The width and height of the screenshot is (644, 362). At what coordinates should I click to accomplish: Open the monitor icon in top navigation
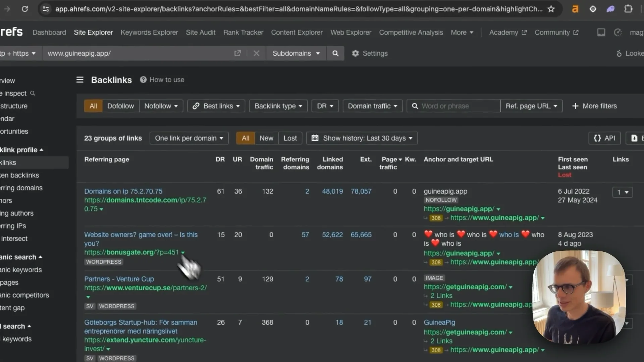pos(601,33)
